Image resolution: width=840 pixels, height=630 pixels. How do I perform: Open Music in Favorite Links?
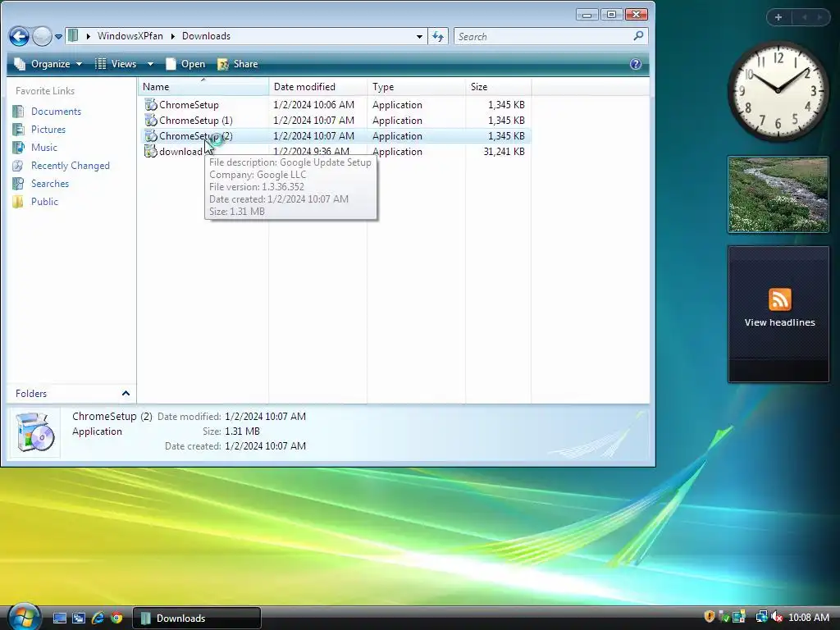click(44, 148)
